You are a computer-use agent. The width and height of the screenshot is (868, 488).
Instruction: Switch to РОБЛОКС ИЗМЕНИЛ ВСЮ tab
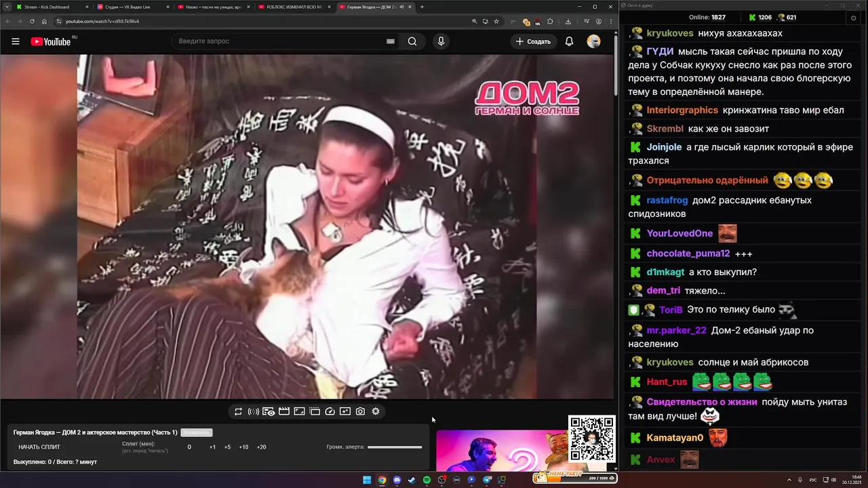pyautogui.click(x=294, y=7)
